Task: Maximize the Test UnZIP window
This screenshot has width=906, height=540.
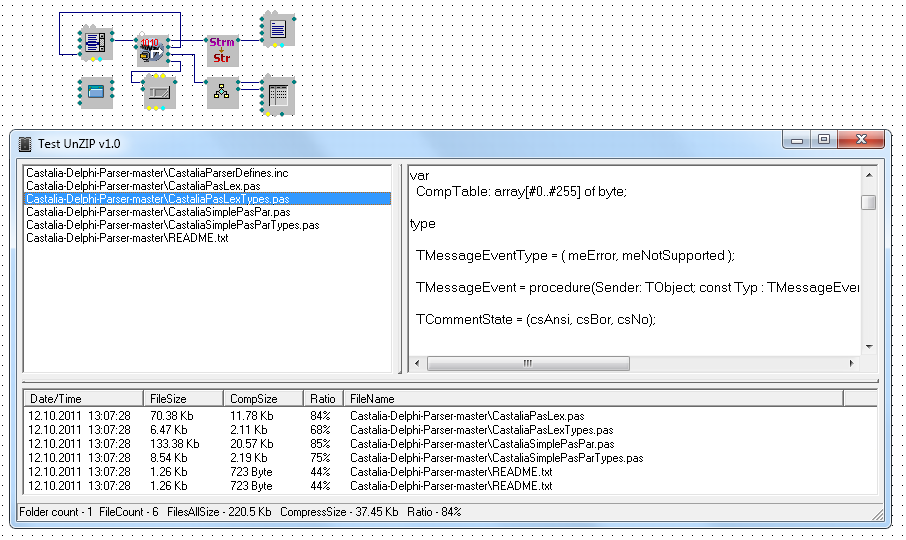Action: (x=824, y=141)
